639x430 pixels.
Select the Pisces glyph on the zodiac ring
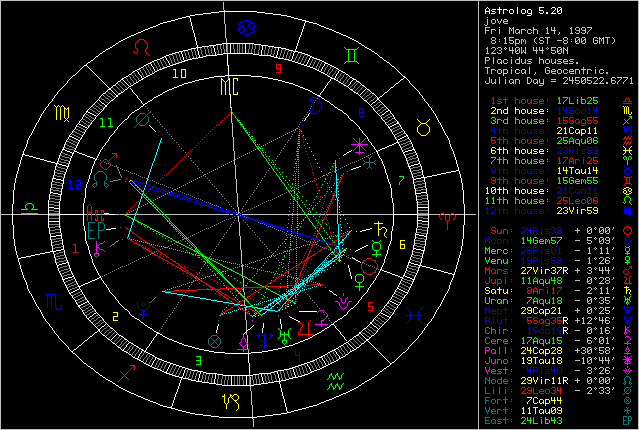coord(414,316)
